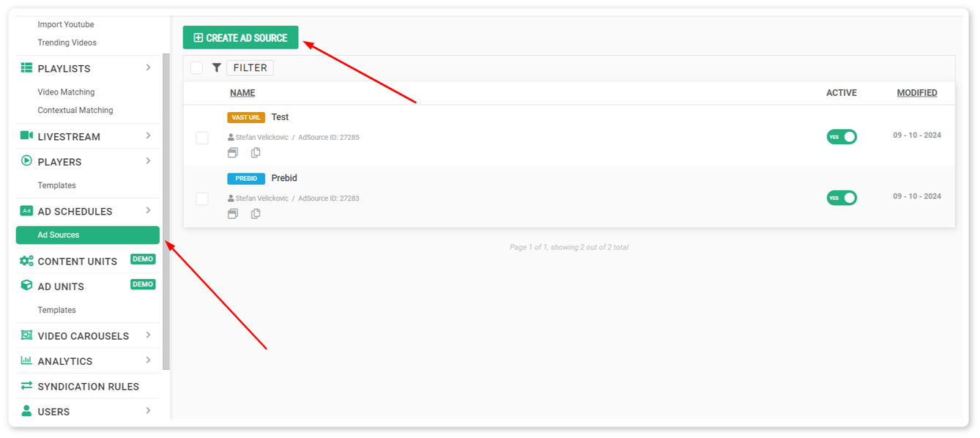Open the Content Units section label
This screenshot has height=438, width=980.
(x=78, y=261)
